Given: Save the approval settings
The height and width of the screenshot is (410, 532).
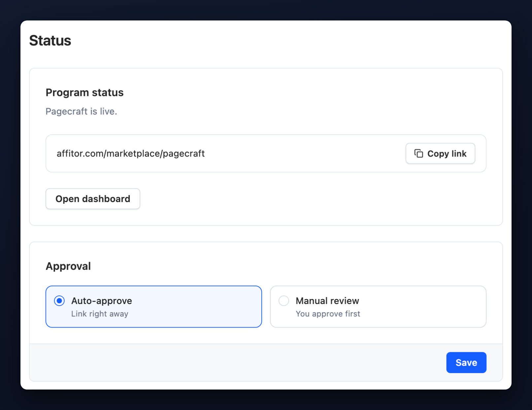Looking at the screenshot, I should coord(466,362).
